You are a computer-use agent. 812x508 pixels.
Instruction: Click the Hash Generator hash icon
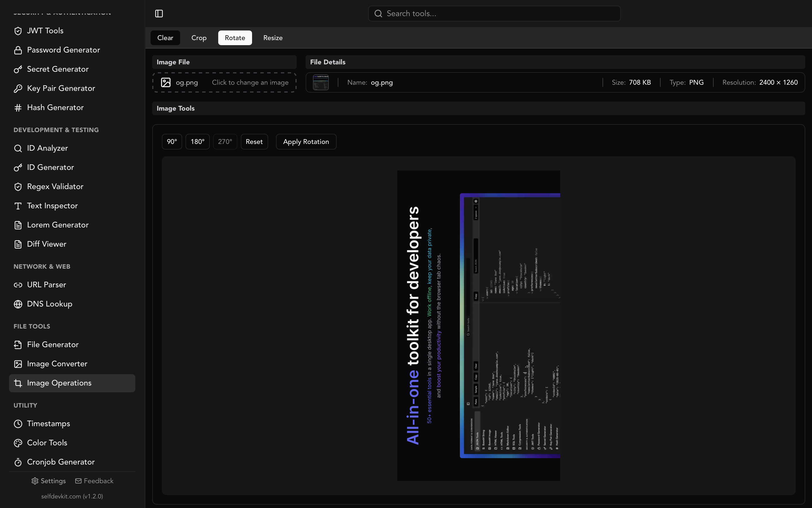pos(18,108)
